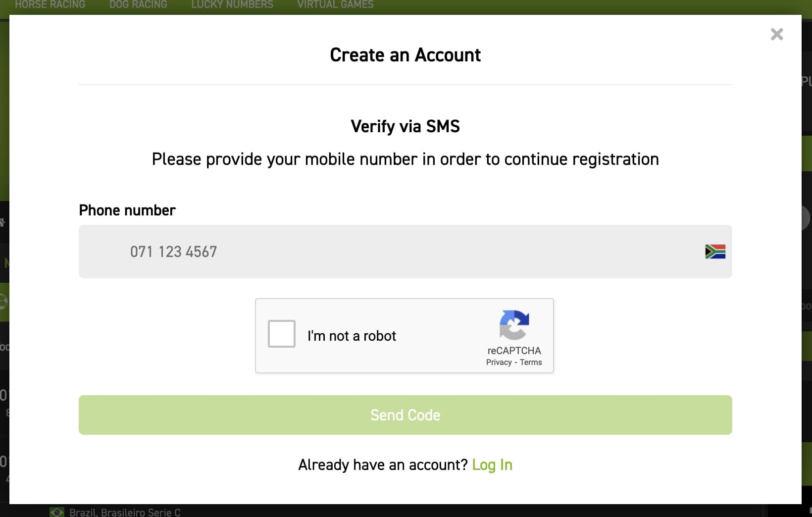Image resolution: width=812 pixels, height=517 pixels.
Task: Select DOG RACING in the top menu
Action: pos(138,5)
